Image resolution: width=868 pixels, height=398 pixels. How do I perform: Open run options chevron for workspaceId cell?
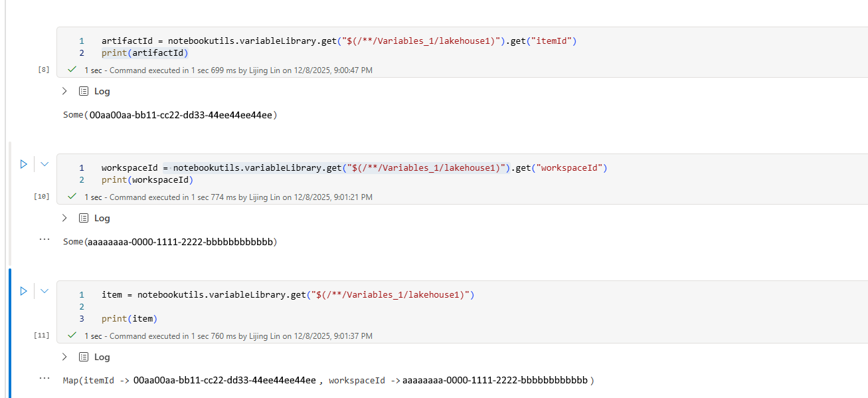(x=44, y=163)
